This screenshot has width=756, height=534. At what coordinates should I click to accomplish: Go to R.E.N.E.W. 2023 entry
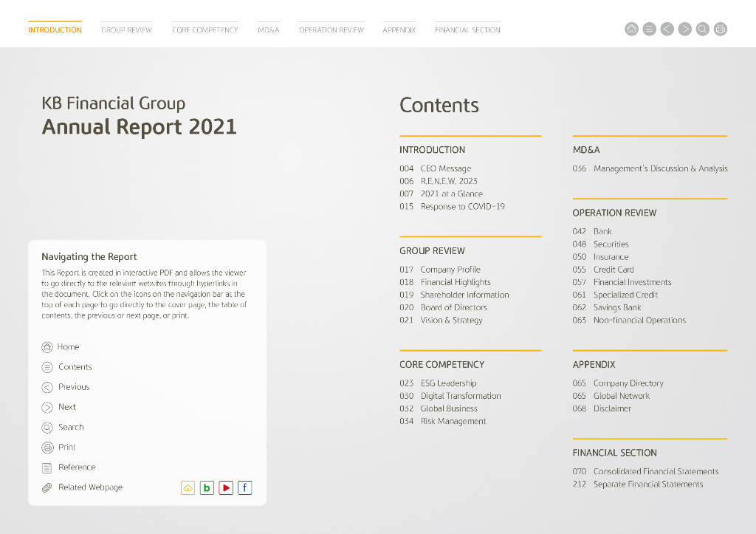[439, 181]
